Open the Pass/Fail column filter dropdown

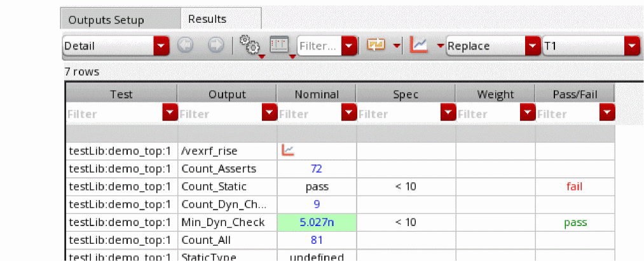(606, 113)
